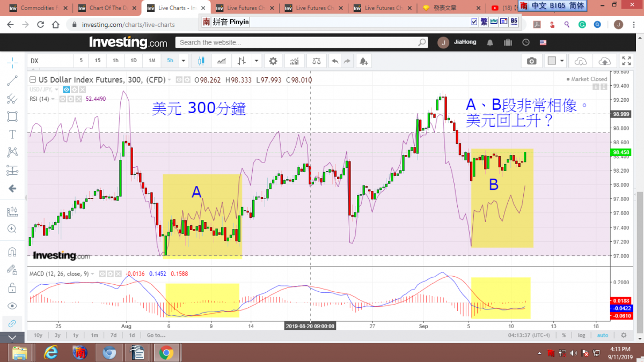The image size is (644, 362).
Task: Change edition via US flag
Action: click(x=543, y=42)
